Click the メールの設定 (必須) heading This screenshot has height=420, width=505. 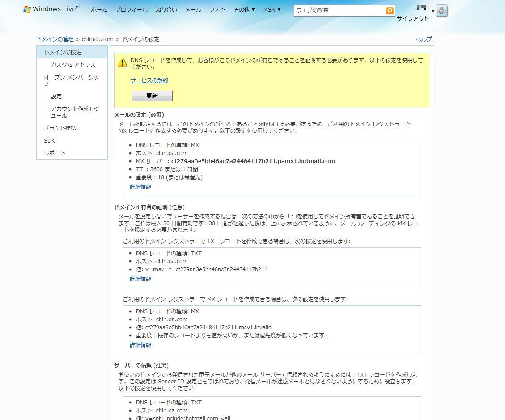coord(139,115)
